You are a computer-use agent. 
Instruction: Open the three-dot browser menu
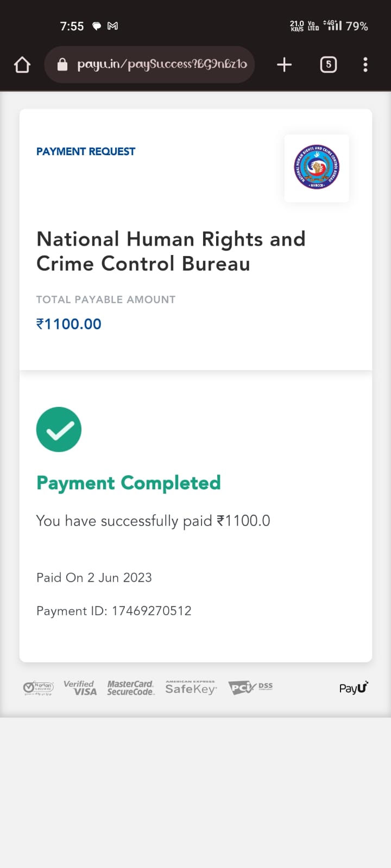point(365,65)
